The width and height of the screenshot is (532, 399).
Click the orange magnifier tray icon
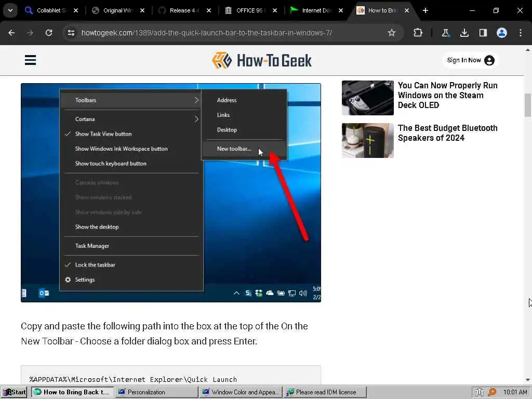(x=492, y=393)
